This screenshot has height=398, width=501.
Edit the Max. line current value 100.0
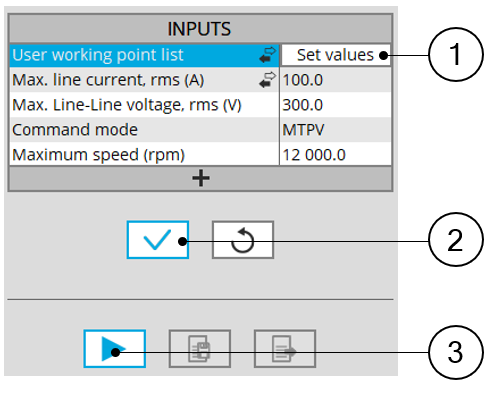[x=335, y=80]
